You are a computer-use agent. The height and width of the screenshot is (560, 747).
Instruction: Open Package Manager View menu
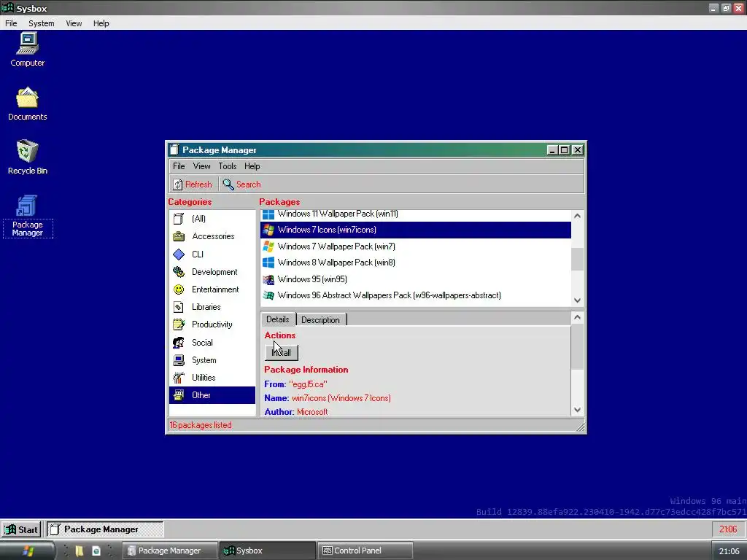pyautogui.click(x=201, y=166)
